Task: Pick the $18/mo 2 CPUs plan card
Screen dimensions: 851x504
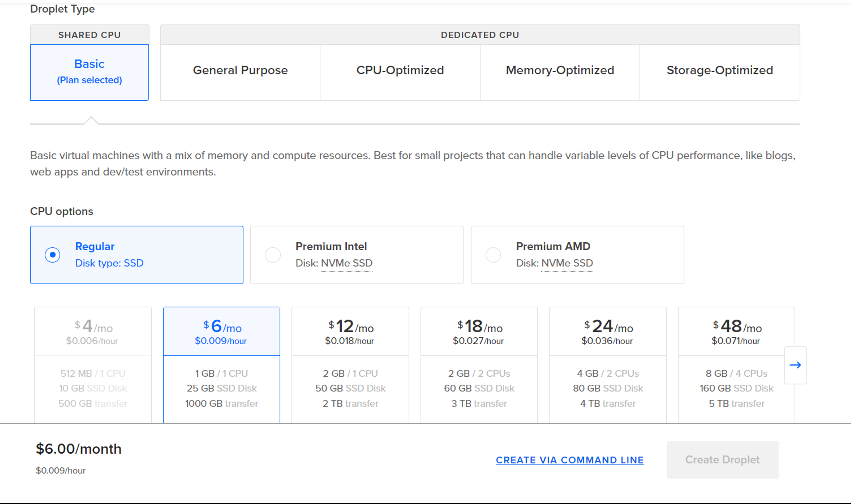Action: (x=479, y=365)
